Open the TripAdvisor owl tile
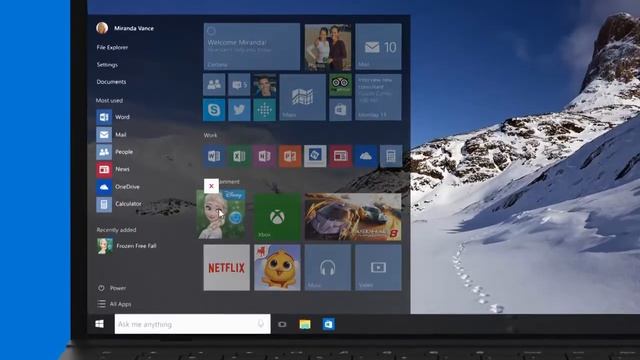The height and width of the screenshot is (360, 640). (340, 85)
